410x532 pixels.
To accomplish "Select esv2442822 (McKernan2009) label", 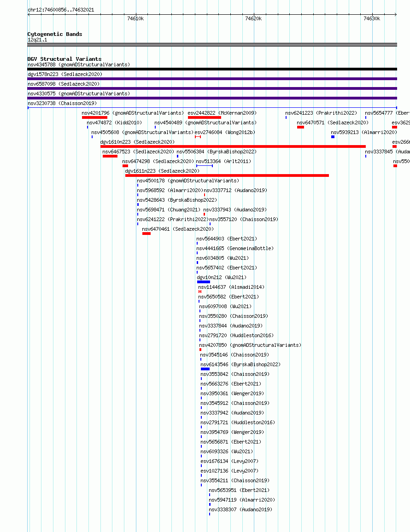I will [223, 113].
